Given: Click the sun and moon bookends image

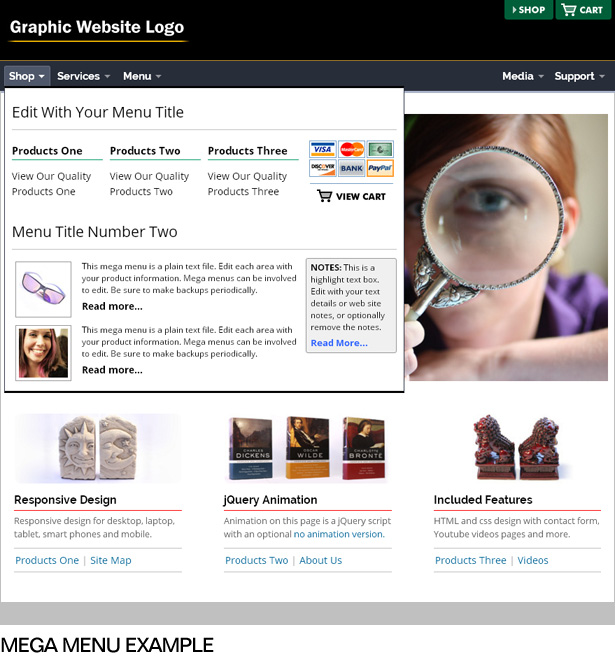Looking at the screenshot, I should pyautogui.click(x=98, y=448).
